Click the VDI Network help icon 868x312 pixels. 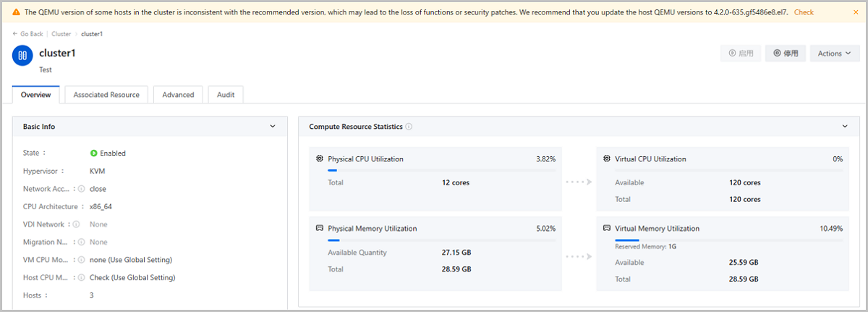[76, 224]
